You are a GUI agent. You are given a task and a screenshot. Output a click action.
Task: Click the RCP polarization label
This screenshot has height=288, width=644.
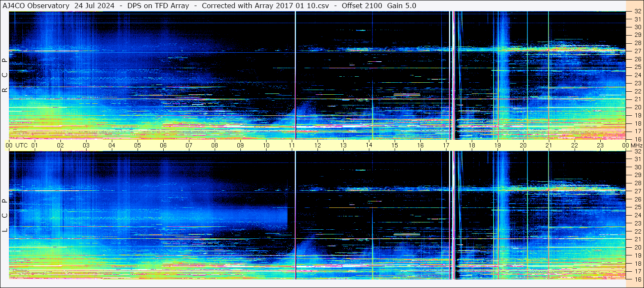5,75
